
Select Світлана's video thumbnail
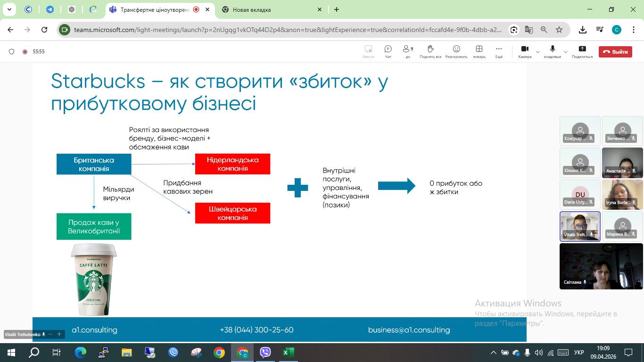(601, 266)
